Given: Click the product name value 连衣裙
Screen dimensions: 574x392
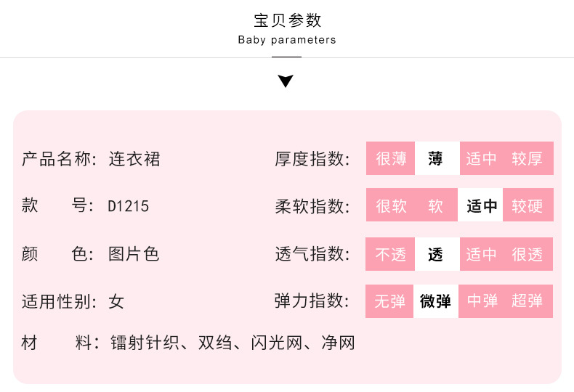Looking at the screenshot, I should pos(134,158).
